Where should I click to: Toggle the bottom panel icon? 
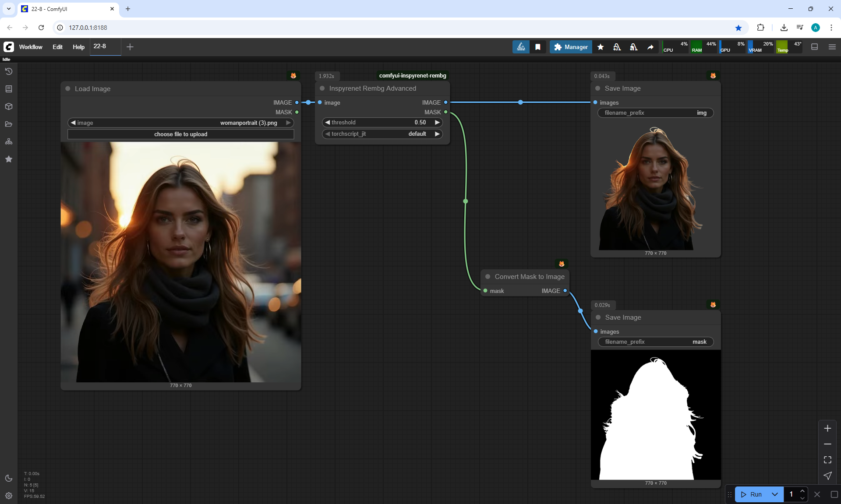point(815,47)
